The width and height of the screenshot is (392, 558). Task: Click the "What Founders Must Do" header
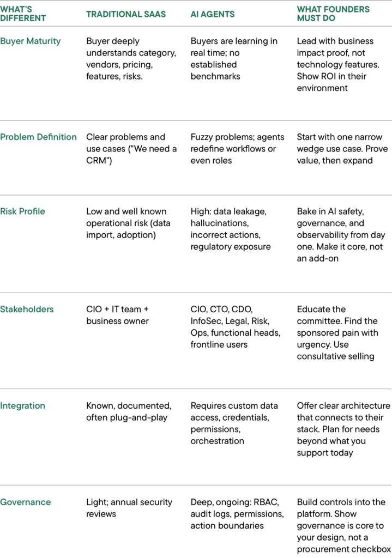click(333, 14)
